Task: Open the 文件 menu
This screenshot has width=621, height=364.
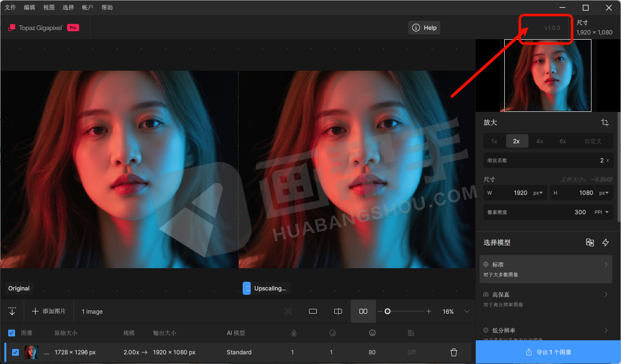Action: tap(10, 7)
